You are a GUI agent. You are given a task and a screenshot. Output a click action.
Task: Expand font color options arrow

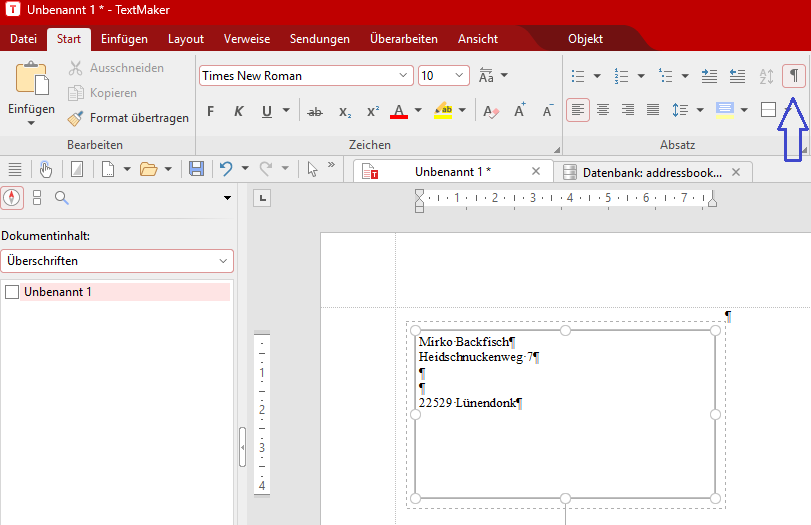418,110
